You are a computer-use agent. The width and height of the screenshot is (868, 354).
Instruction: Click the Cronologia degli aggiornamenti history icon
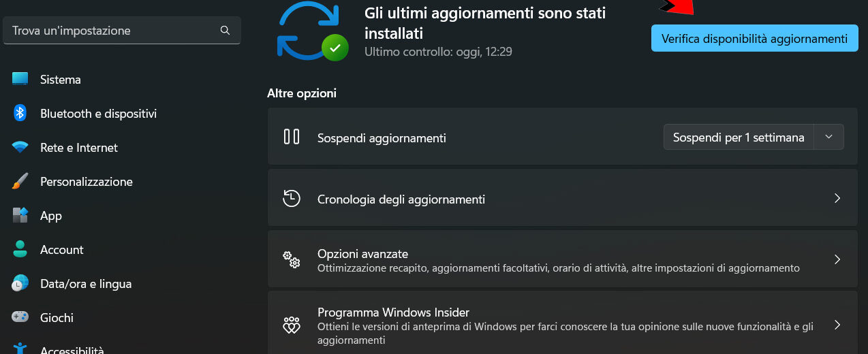292,199
